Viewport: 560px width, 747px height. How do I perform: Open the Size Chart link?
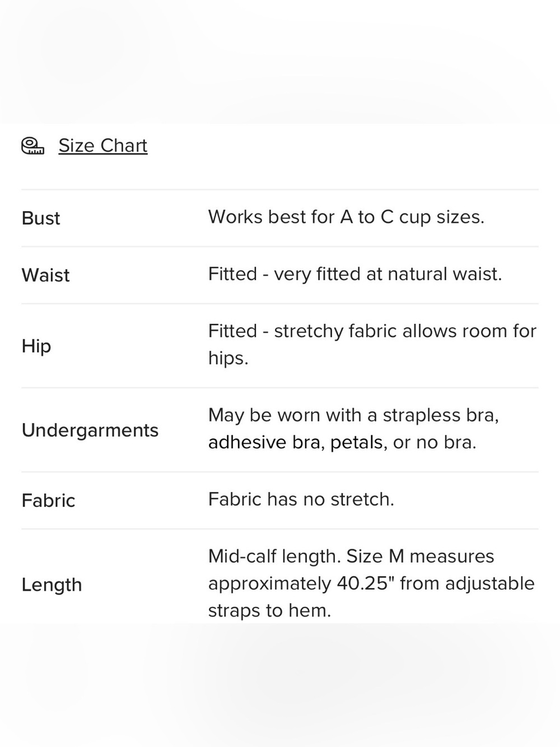[103, 146]
